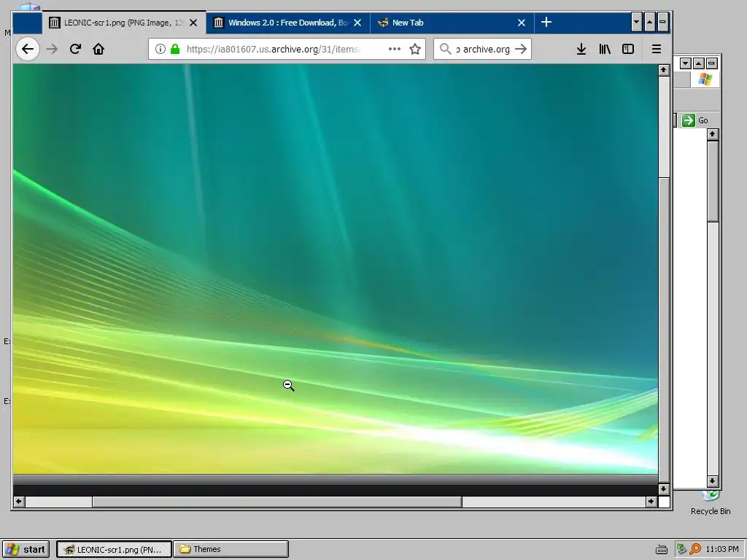Click the 11:03 PM clock
Viewport: 747px width, 560px height.
[x=722, y=549]
